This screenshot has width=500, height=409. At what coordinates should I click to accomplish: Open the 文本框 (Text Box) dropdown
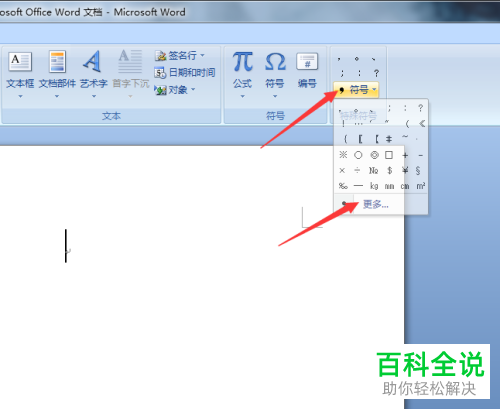(20, 75)
